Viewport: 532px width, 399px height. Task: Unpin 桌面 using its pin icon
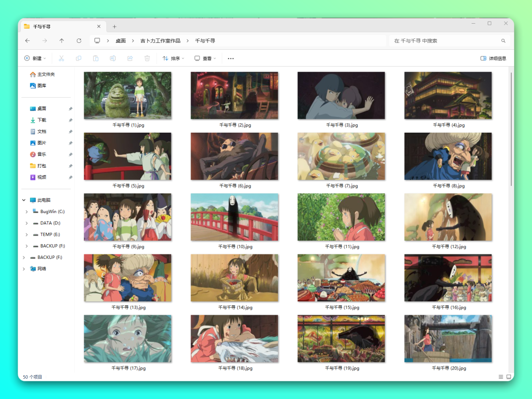(70, 109)
